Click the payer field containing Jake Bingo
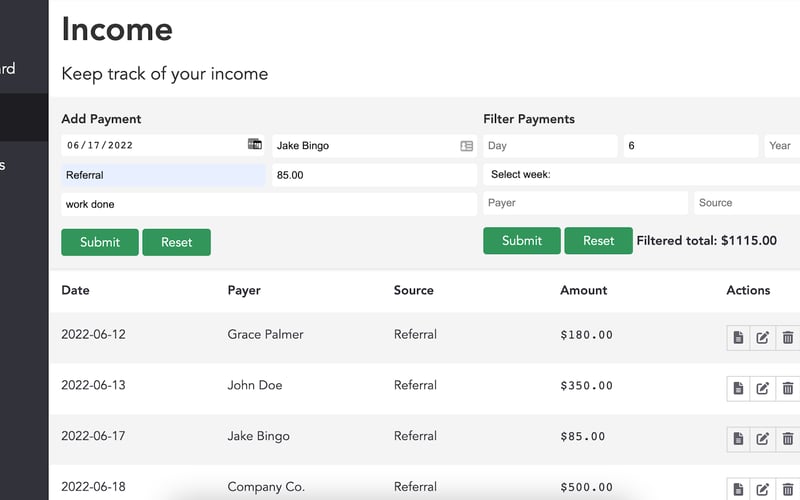This screenshot has width=800, height=500. pyautogui.click(x=374, y=146)
